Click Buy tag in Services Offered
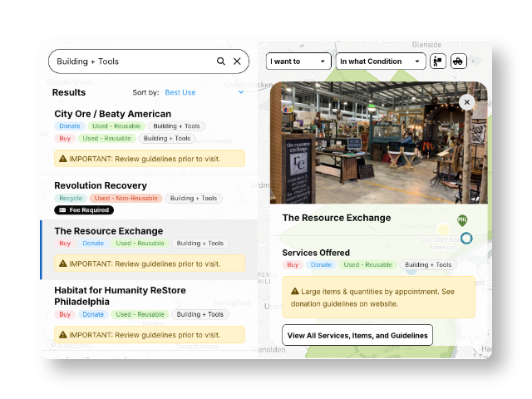The height and width of the screenshot is (399, 532). (293, 264)
